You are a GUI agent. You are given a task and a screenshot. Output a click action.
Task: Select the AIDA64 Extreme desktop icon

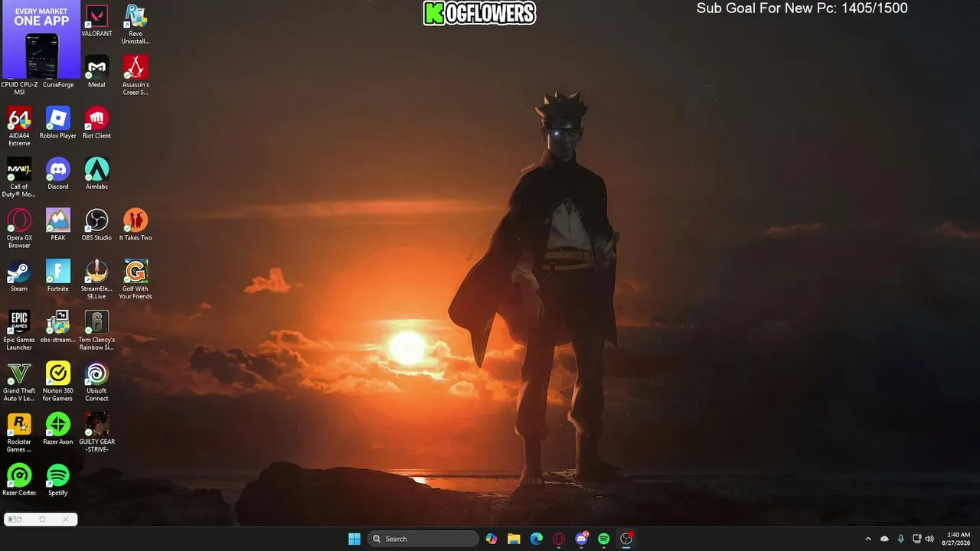click(x=19, y=126)
